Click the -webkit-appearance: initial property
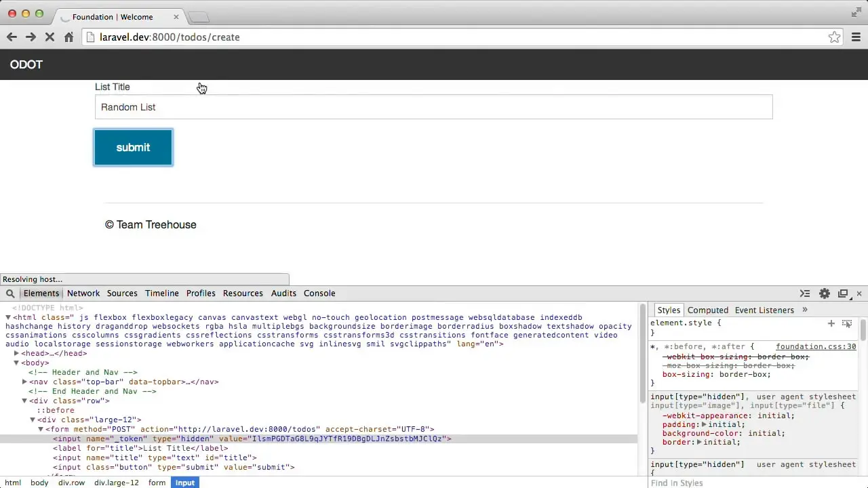The width and height of the screenshot is (868, 488). coord(729,415)
